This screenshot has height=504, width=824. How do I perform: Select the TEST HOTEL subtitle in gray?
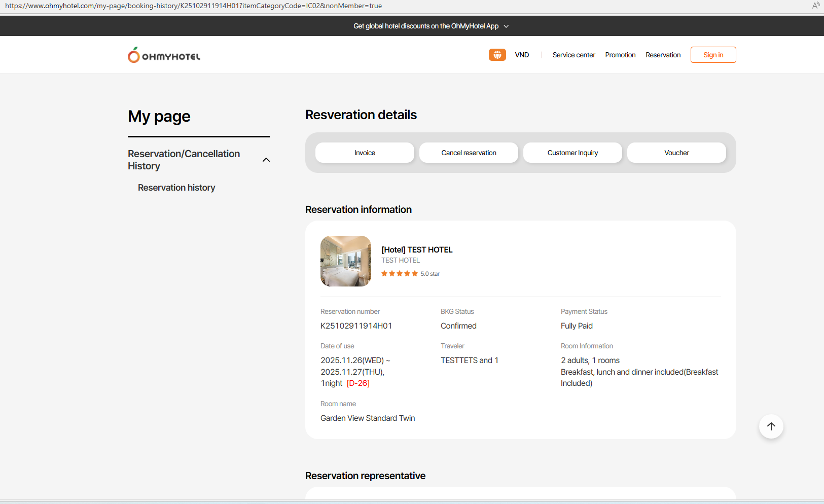pos(401,261)
